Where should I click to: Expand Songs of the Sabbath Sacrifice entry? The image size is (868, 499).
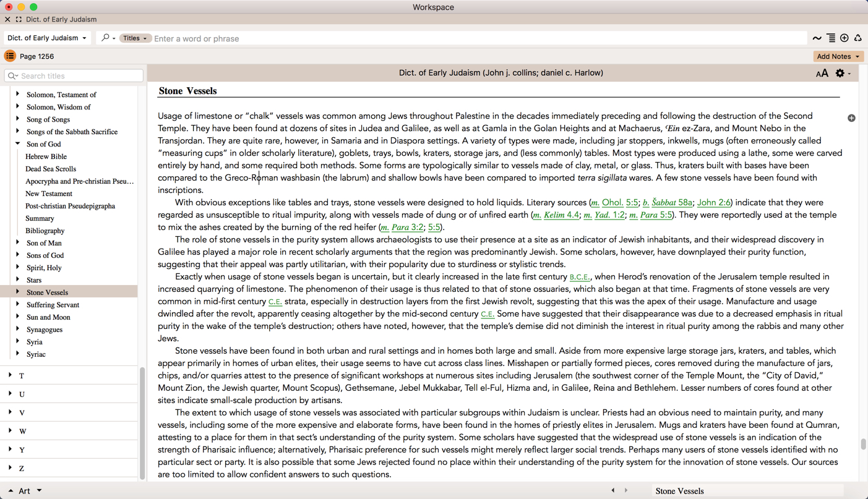tap(17, 131)
